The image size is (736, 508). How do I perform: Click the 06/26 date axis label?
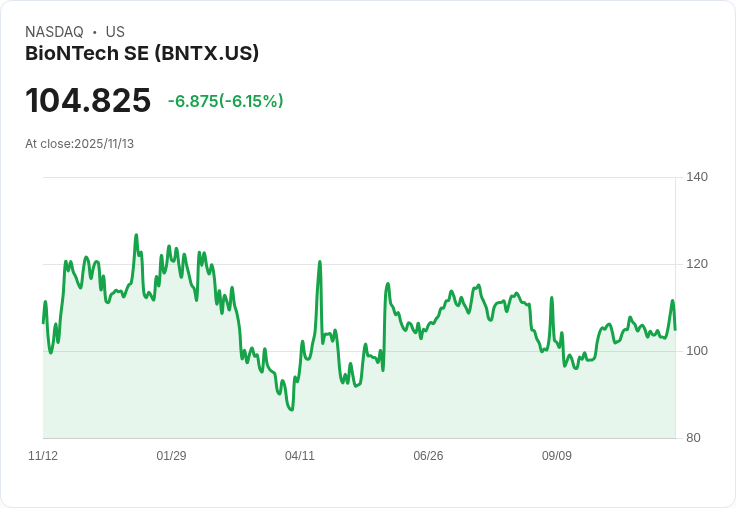coord(428,456)
